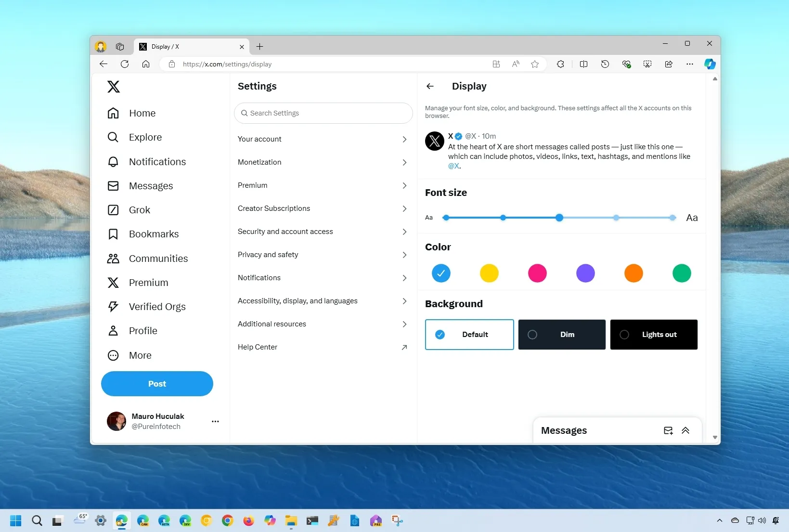Expand the Messages drawer with double chevron
This screenshot has height=532, width=789.
[x=686, y=430]
